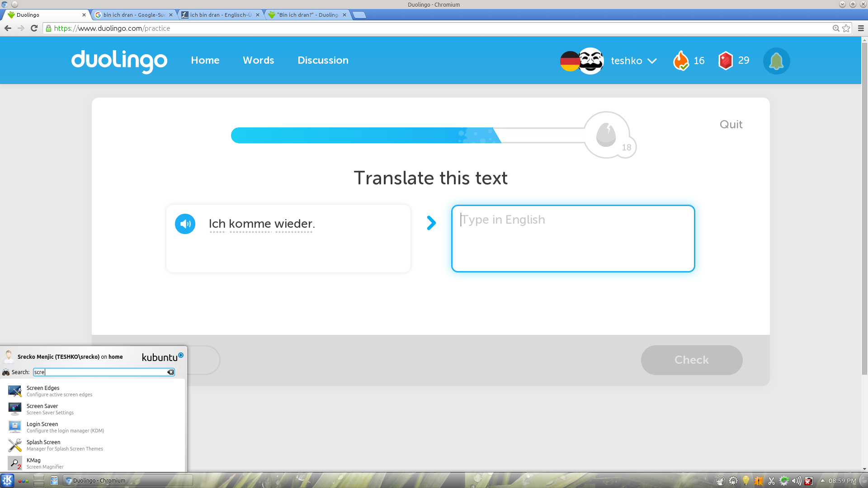This screenshot has width=868, height=488.
Task: Click the streak flame icon
Action: pyautogui.click(x=681, y=61)
